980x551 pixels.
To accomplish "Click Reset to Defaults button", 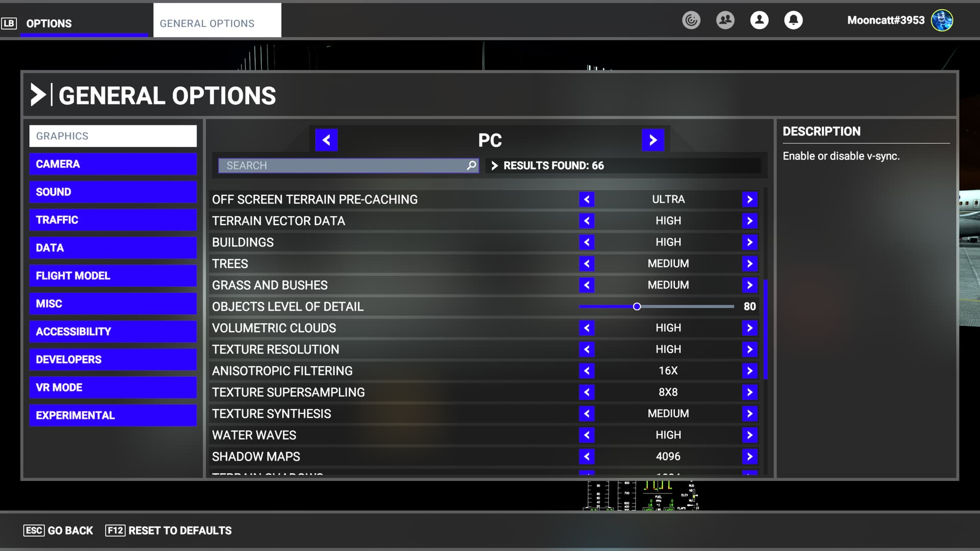I will pyautogui.click(x=168, y=531).
